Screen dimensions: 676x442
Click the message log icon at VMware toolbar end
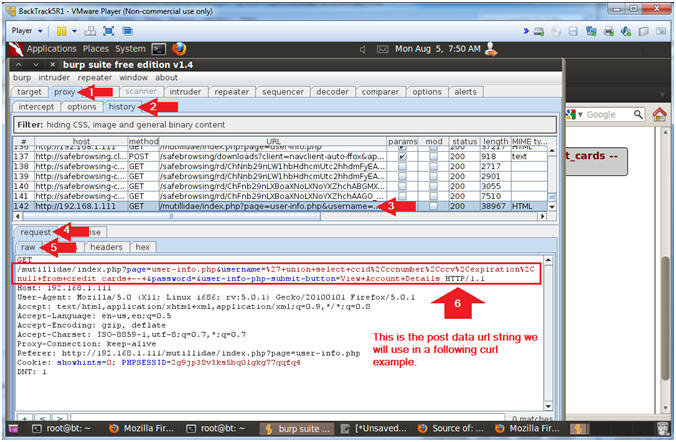tap(661, 31)
